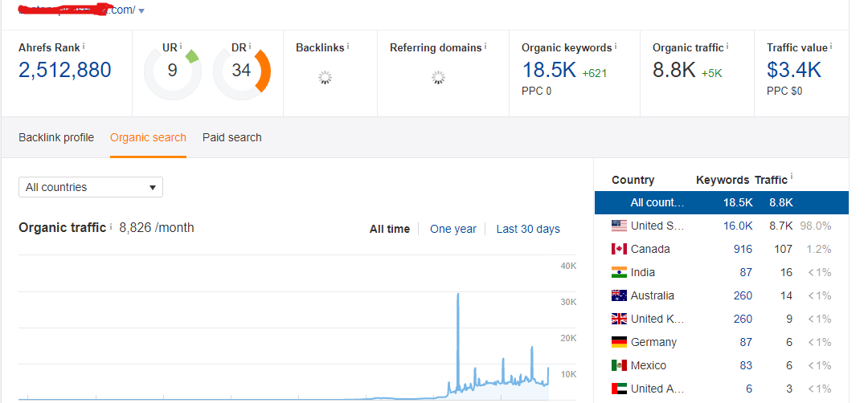The width and height of the screenshot is (868, 403).
Task: Open Mexico 83 keywords link
Action: pos(746,364)
